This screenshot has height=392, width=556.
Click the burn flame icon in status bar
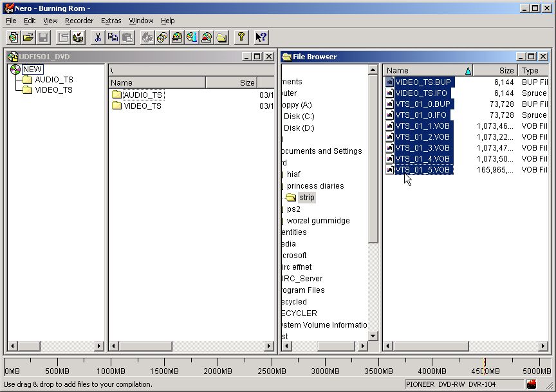click(532, 384)
